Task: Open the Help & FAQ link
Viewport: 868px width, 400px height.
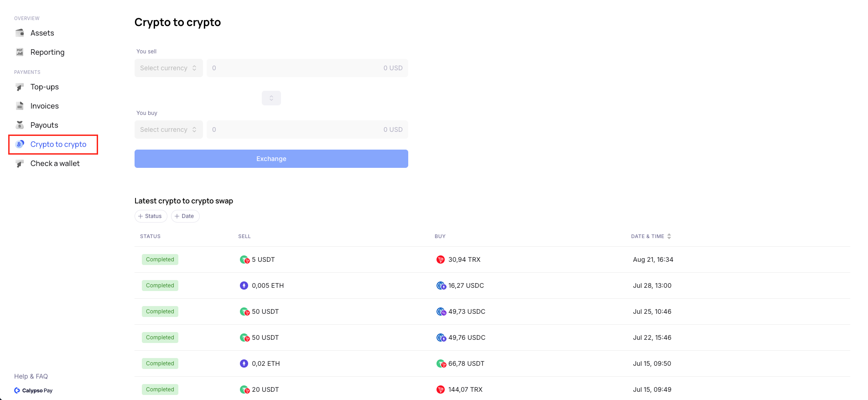Action: click(31, 376)
